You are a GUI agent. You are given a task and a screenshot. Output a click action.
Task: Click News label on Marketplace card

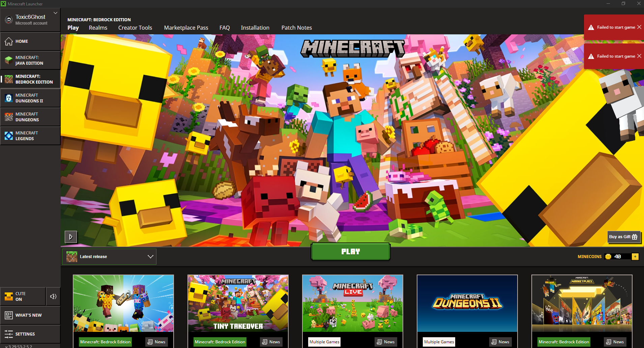point(615,342)
